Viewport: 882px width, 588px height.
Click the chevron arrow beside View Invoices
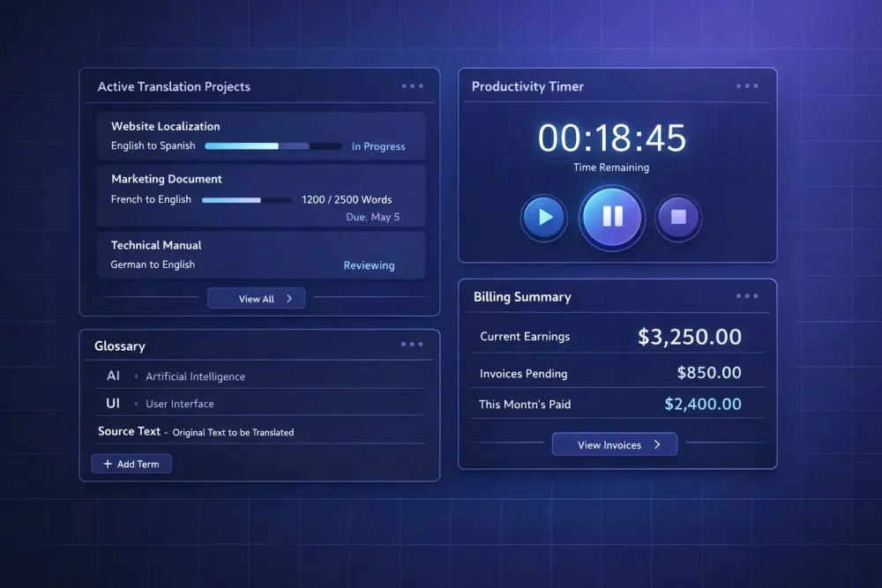tap(657, 445)
